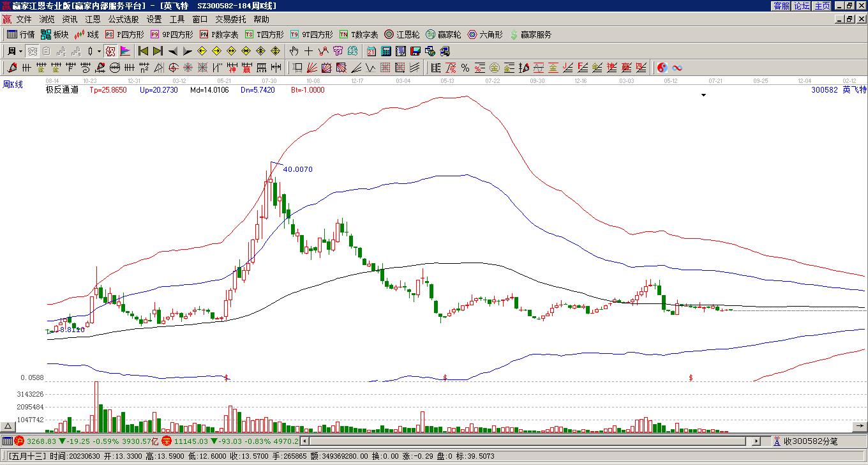Click the yin-yang icon in drawing toolbar

[662, 68]
